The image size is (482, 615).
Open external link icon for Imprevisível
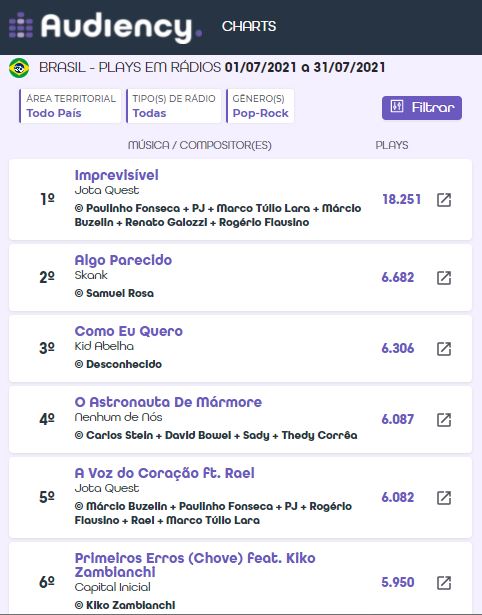444,200
